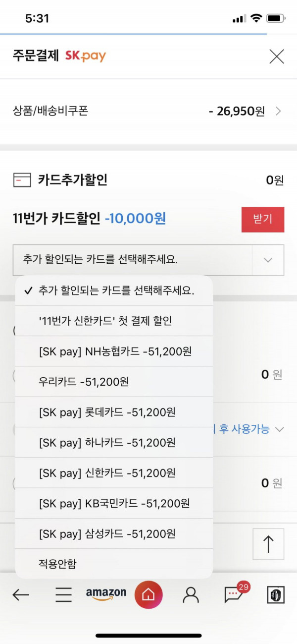Open the Amazon store icon
This screenshot has width=297, height=644.
point(106,594)
